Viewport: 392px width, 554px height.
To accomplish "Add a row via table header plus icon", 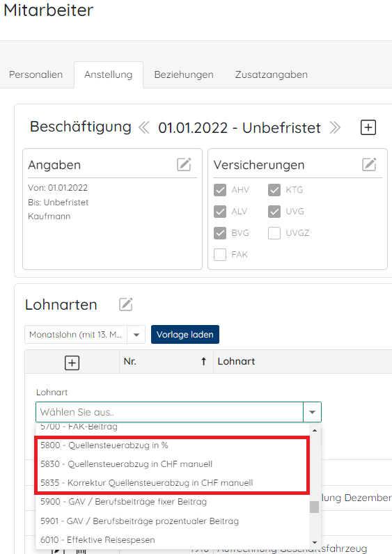I will (x=72, y=363).
